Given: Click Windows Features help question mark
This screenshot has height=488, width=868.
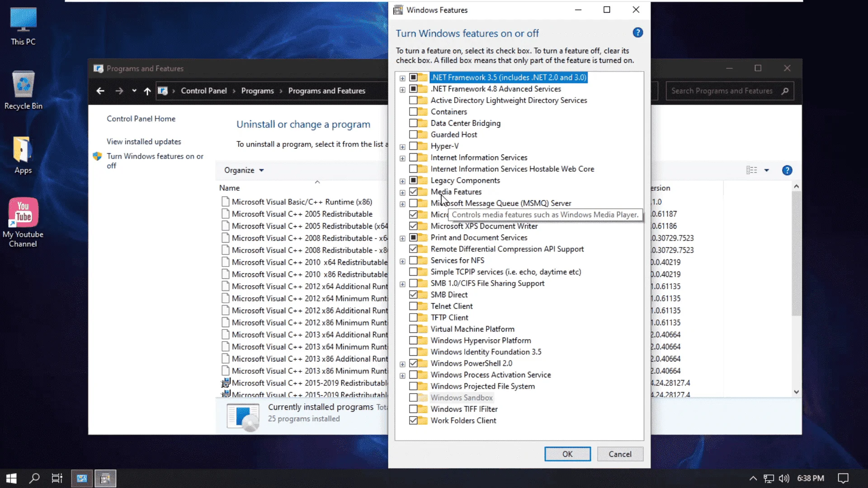Looking at the screenshot, I should pyautogui.click(x=638, y=33).
